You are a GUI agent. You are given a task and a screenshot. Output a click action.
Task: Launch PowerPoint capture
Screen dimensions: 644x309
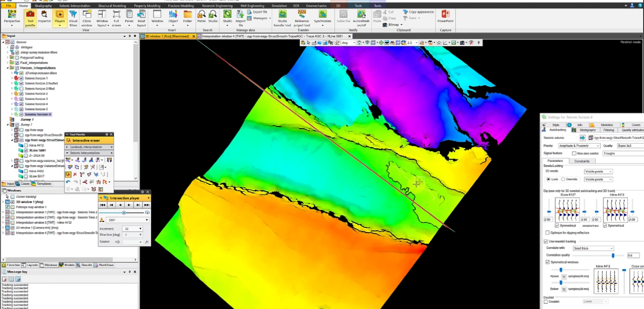pyautogui.click(x=445, y=17)
